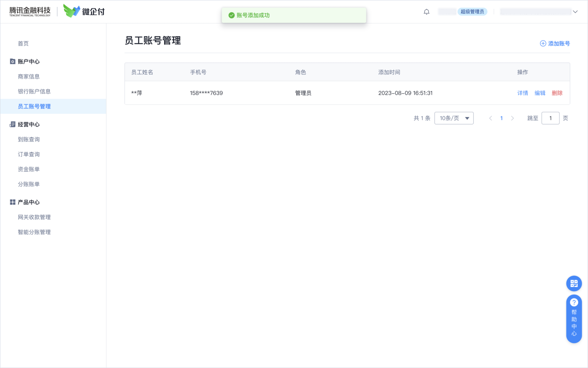Open 银行账户信息 in the sidebar

(34, 91)
